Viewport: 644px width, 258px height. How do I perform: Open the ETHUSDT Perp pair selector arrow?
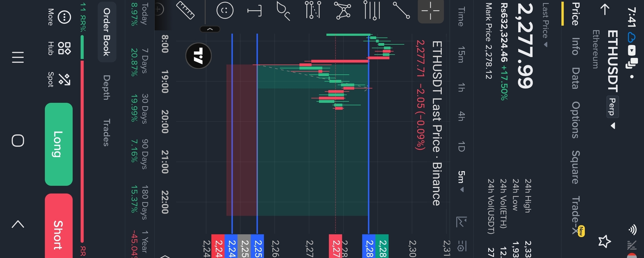pos(613,126)
